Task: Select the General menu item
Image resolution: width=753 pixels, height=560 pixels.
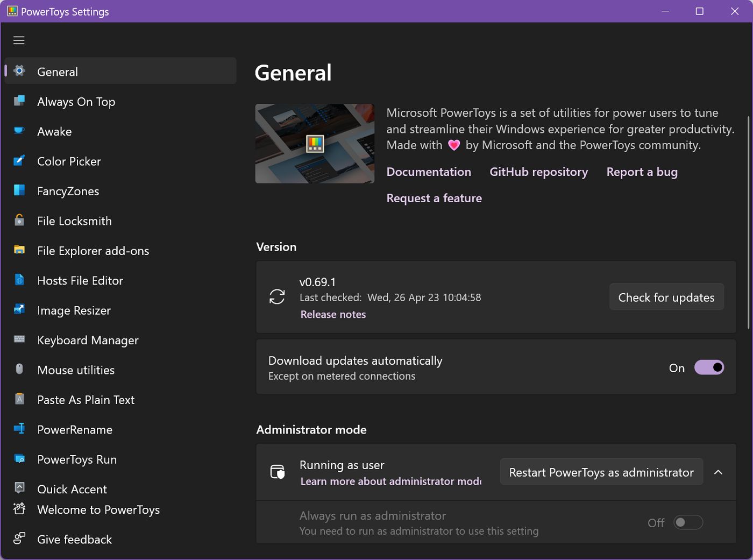Action: 120,71
